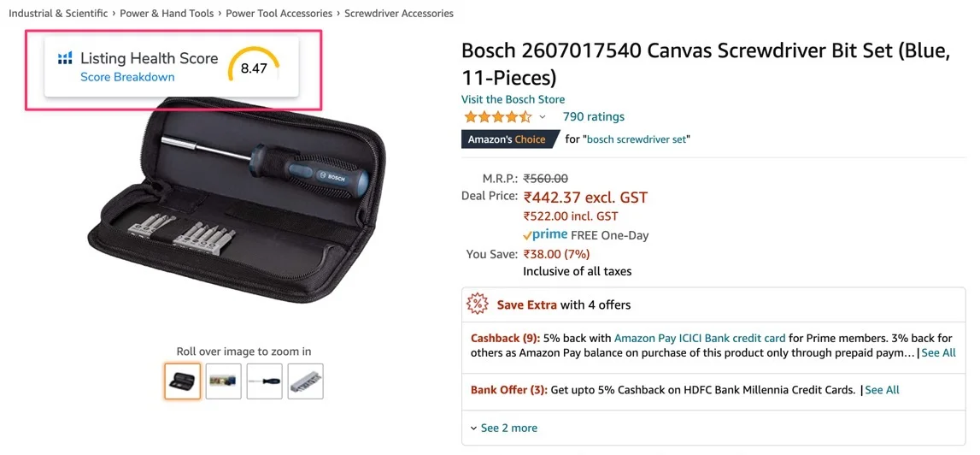
Task: Go to Industrial & Scientific breadcrumb
Action: [x=58, y=13]
